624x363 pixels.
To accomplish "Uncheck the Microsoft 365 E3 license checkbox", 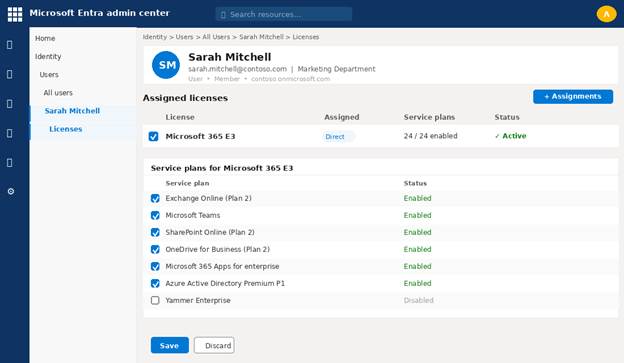I will [153, 137].
